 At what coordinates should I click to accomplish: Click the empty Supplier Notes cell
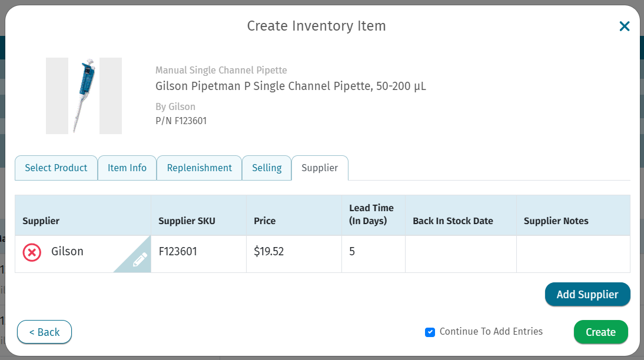[x=573, y=254]
